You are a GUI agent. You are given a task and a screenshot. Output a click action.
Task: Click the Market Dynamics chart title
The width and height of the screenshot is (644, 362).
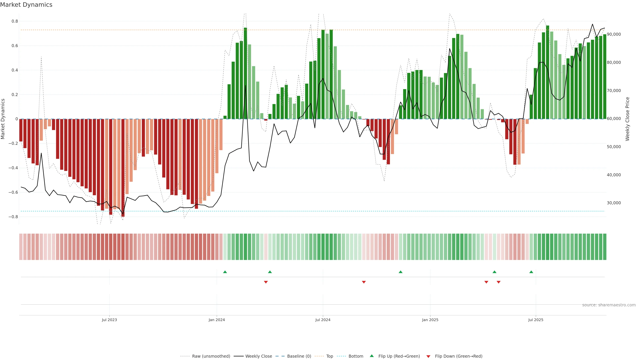(26, 5)
